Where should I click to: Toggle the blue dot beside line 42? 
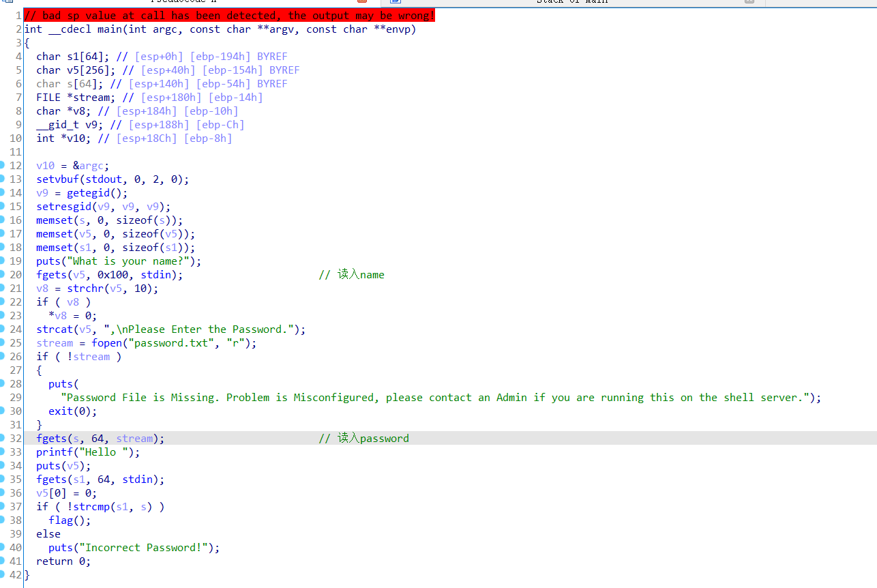tap(3, 574)
